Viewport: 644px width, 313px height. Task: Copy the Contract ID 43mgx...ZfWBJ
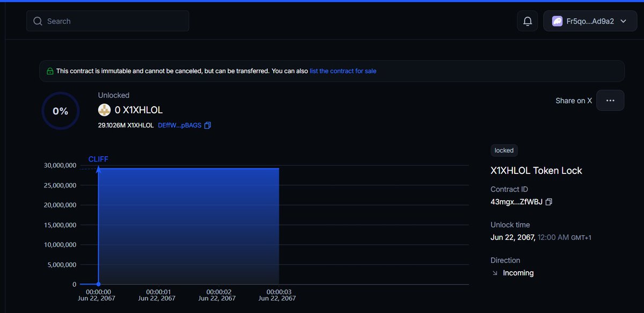click(548, 202)
